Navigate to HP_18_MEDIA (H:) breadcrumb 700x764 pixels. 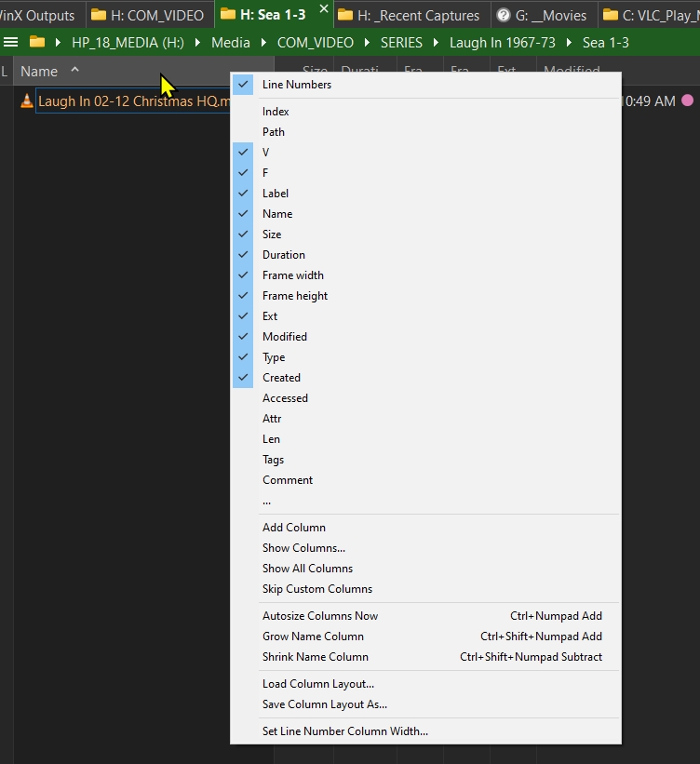click(128, 43)
